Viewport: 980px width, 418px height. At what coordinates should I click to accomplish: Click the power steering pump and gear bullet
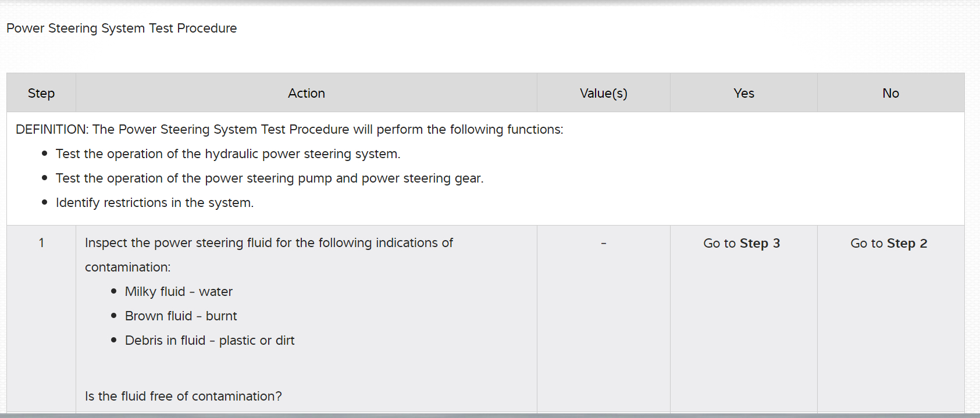tap(269, 178)
